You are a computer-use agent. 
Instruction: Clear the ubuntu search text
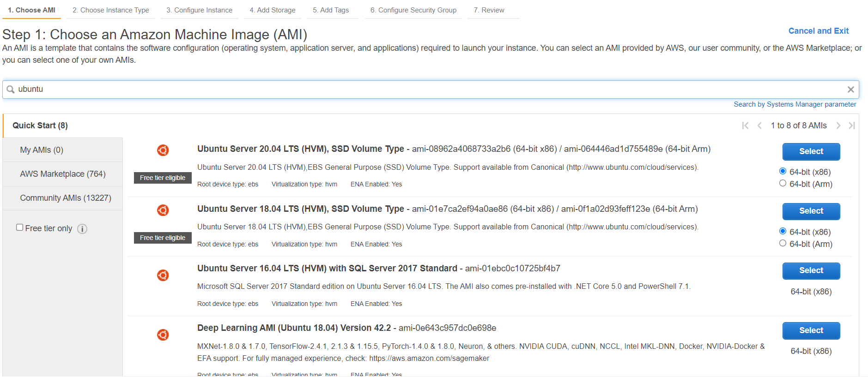point(850,90)
